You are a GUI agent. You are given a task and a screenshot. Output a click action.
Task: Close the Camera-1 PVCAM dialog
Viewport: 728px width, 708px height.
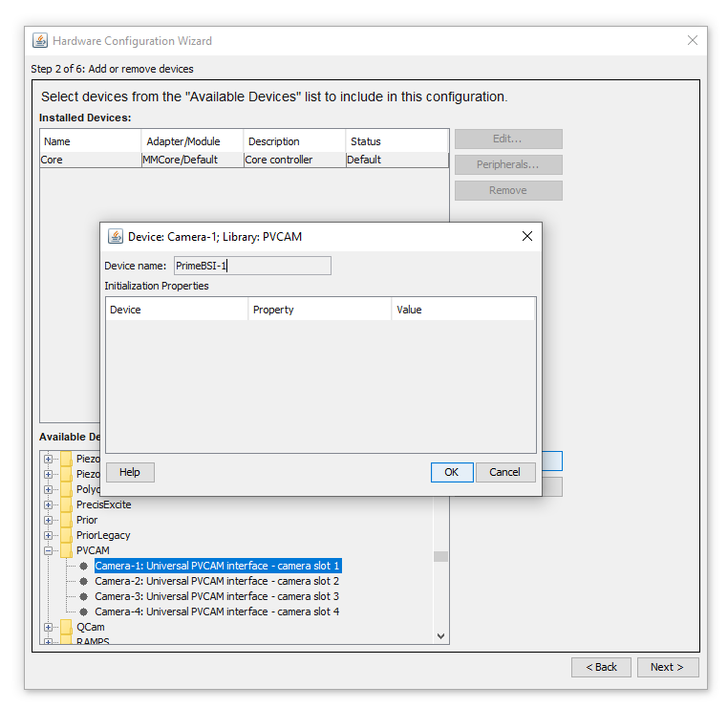pyautogui.click(x=527, y=236)
